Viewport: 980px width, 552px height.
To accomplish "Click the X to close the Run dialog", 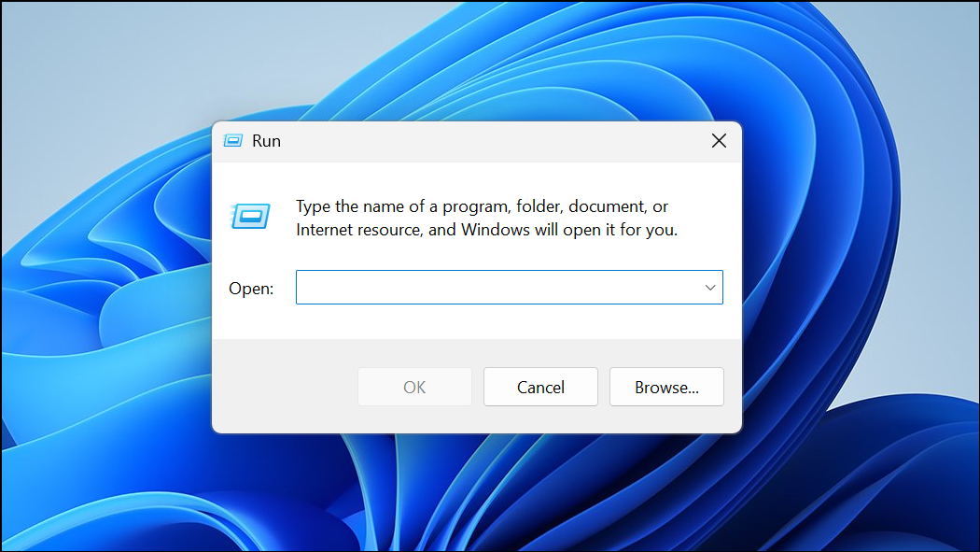I will point(719,140).
